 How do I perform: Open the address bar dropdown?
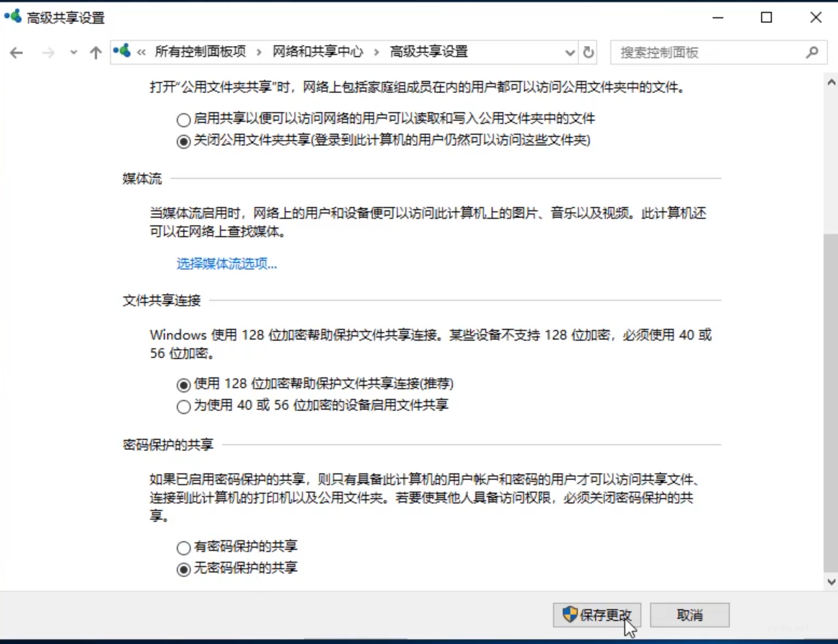(570, 52)
